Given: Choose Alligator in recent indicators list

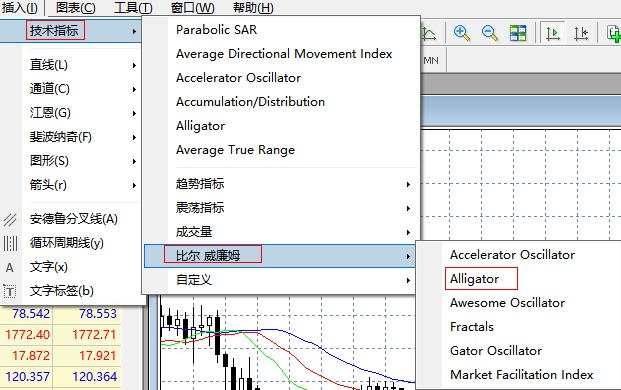Looking at the screenshot, I should click(x=200, y=126).
